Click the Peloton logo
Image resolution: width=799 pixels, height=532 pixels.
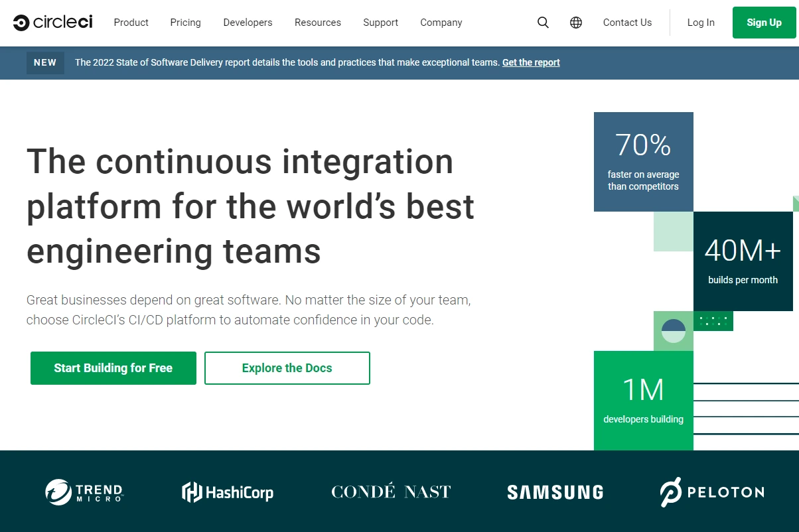pyautogui.click(x=712, y=492)
